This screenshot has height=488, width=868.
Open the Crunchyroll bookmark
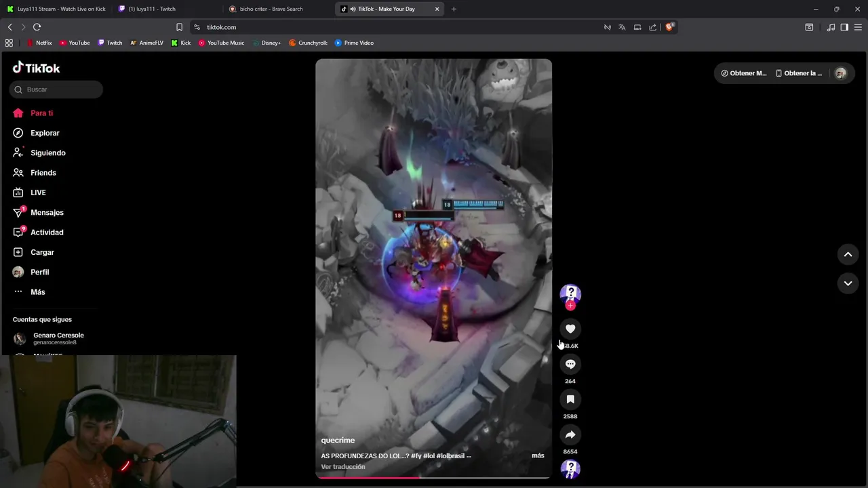[308, 43]
